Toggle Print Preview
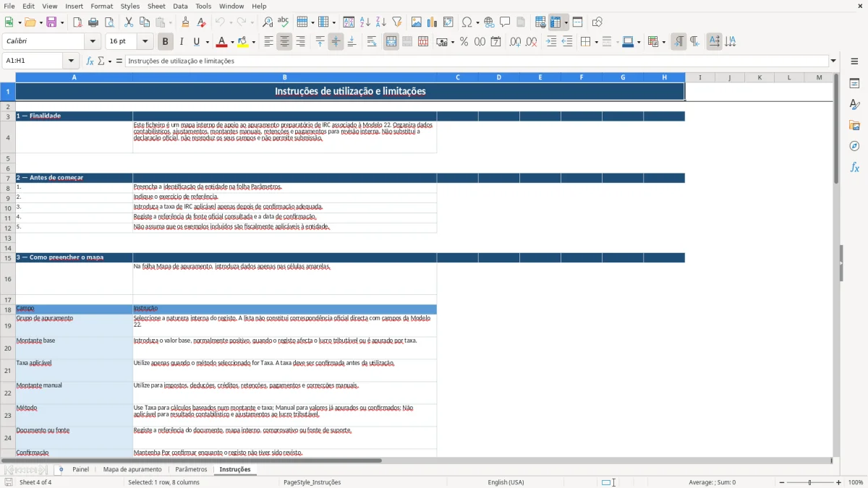This screenshot has height=488, width=868. [x=109, y=22]
